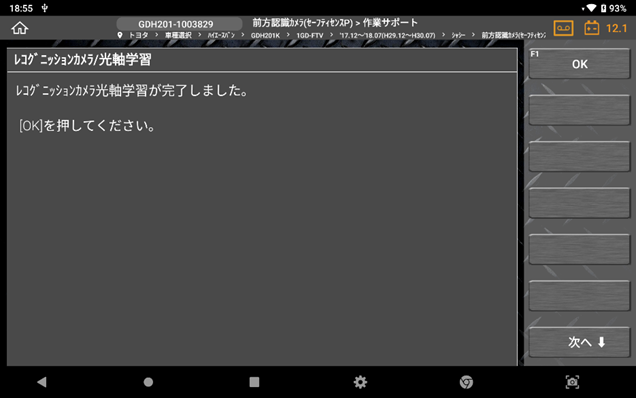Launch Chrome from navigation bar

466,382
